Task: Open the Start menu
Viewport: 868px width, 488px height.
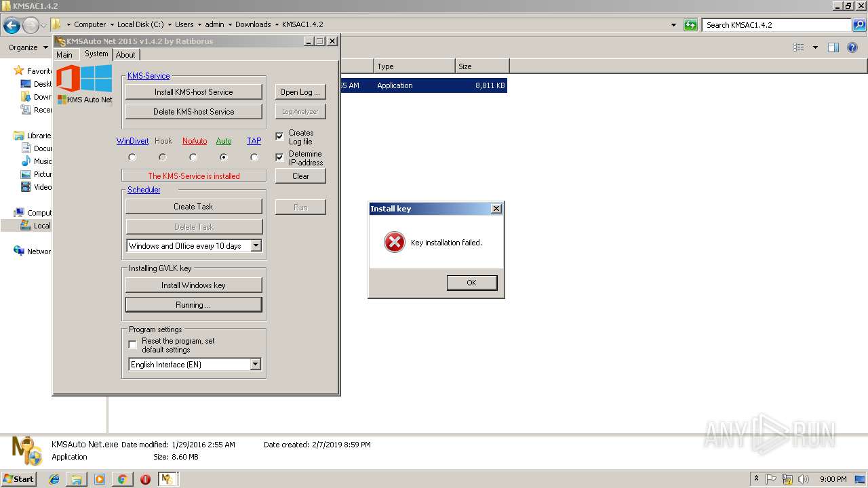Action: (x=18, y=479)
